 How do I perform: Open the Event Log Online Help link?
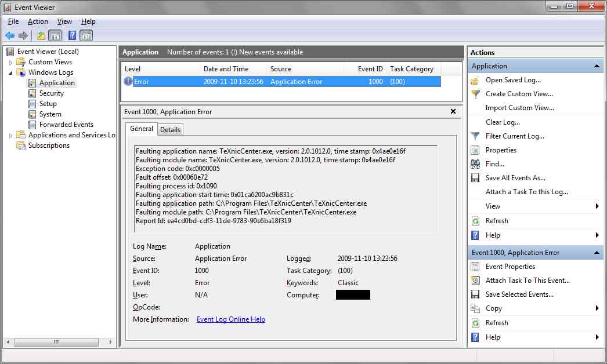(x=231, y=319)
